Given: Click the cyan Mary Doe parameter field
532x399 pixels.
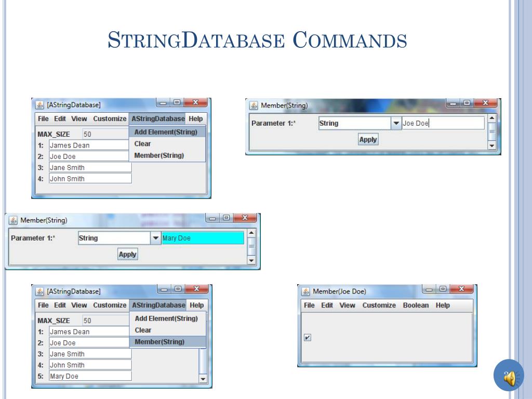Looking at the screenshot, I should pyautogui.click(x=203, y=238).
